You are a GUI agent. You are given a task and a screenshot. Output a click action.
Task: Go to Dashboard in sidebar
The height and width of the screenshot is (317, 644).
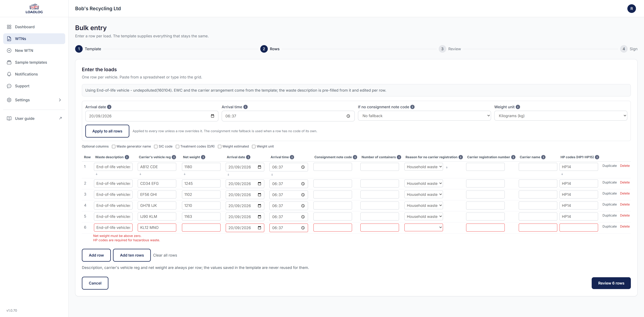click(34, 27)
